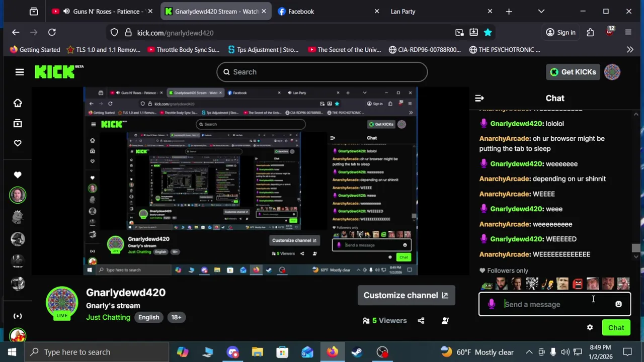Click the Firefox Sign in button
Screen dimensions: 644x362
[560, 32]
